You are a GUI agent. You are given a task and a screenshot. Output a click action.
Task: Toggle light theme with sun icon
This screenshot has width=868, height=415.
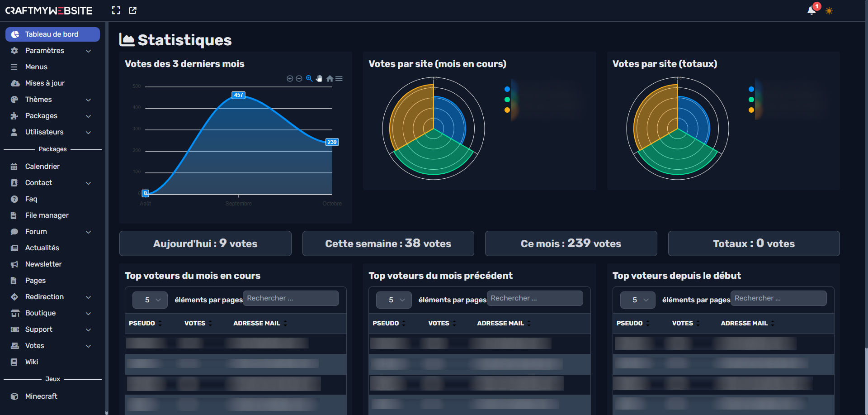click(x=829, y=11)
